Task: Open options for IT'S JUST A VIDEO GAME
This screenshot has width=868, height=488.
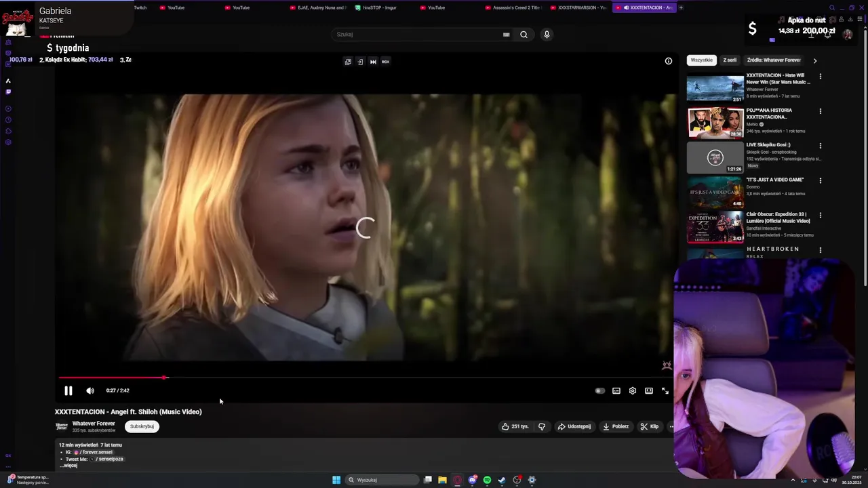Action: [x=821, y=181]
